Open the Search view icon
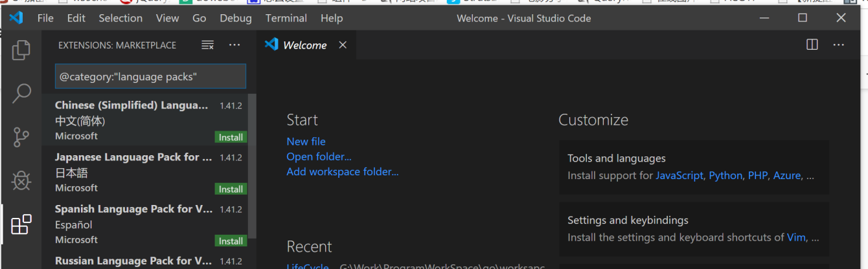Viewport: 868px width, 269px height. click(x=21, y=93)
